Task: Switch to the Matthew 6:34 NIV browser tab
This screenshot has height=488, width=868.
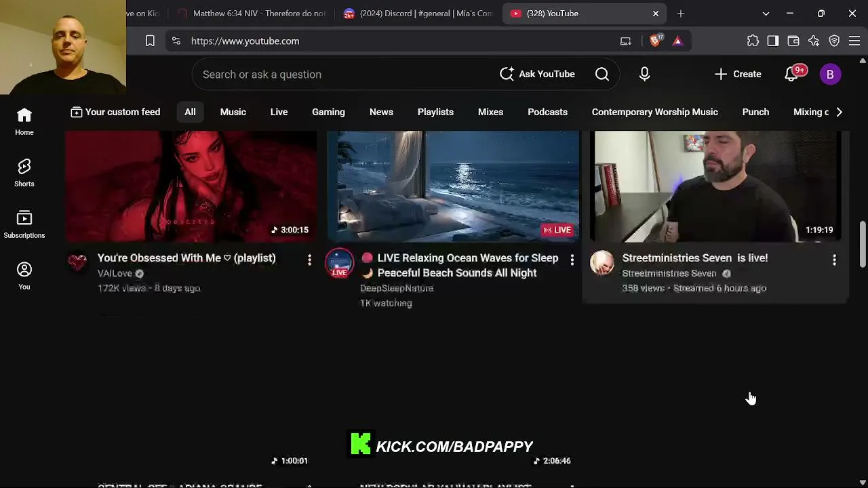Action: [x=252, y=14]
